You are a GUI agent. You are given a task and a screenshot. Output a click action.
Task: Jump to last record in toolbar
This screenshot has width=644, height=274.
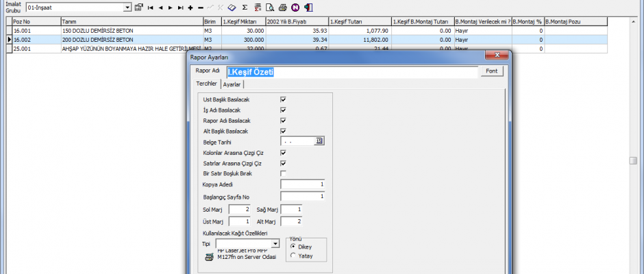point(179,8)
